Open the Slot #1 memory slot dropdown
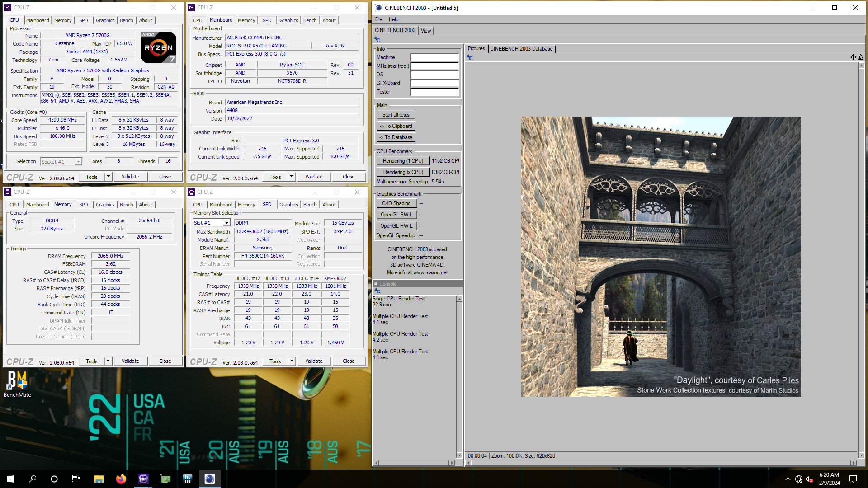This screenshot has width=868, height=488. [x=226, y=223]
